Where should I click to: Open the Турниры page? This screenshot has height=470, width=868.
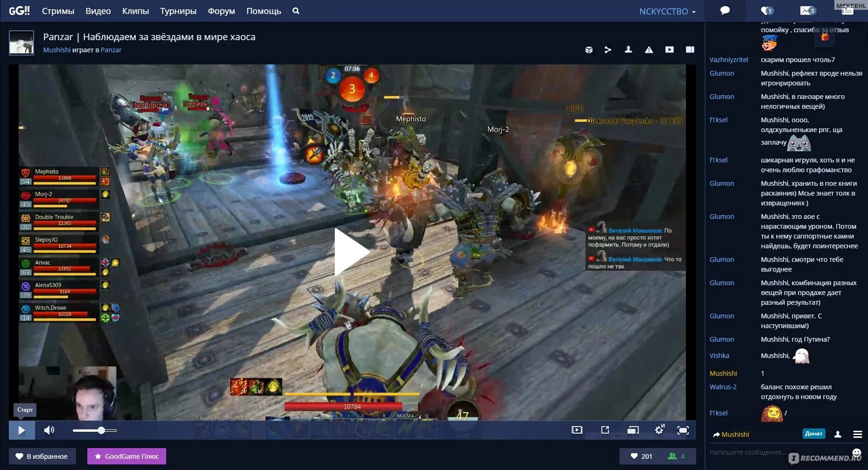pyautogui.click(x=178, y=11)
